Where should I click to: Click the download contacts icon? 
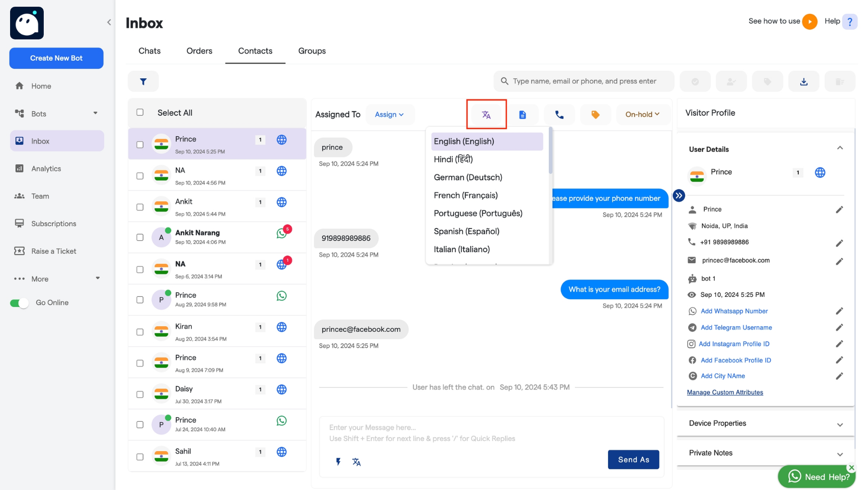[x=804, y=82]
